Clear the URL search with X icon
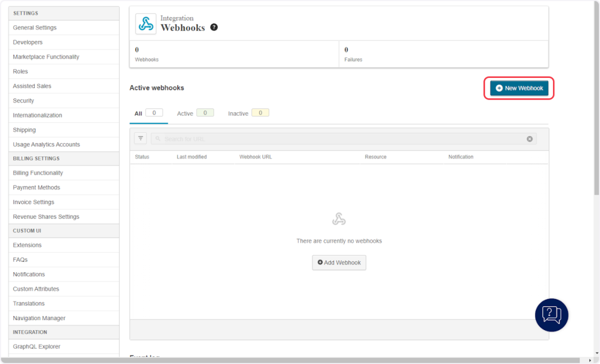This screenshot has height=364, width=600. click(530, 139)
